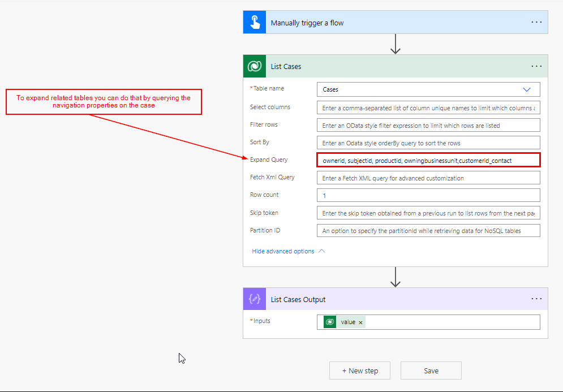
Task: Click the purple Compose icon on List Cases Output
Action: [x=254, y=299]
